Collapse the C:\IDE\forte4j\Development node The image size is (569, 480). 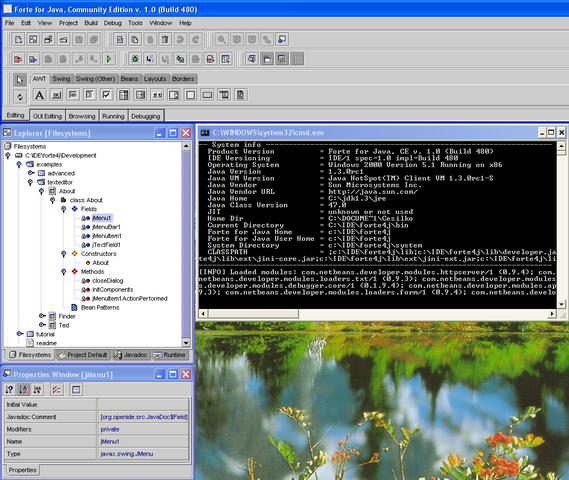(x=8, y=155)
